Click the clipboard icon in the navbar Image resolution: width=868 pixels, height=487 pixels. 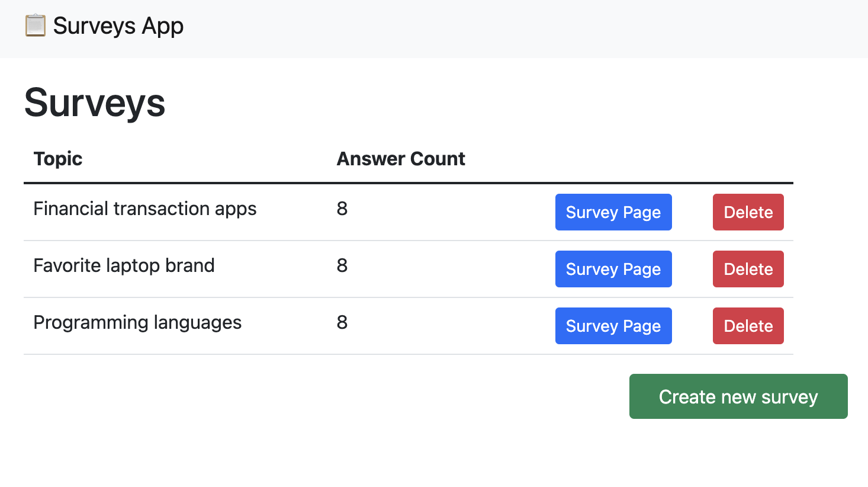tap(35, 26)
